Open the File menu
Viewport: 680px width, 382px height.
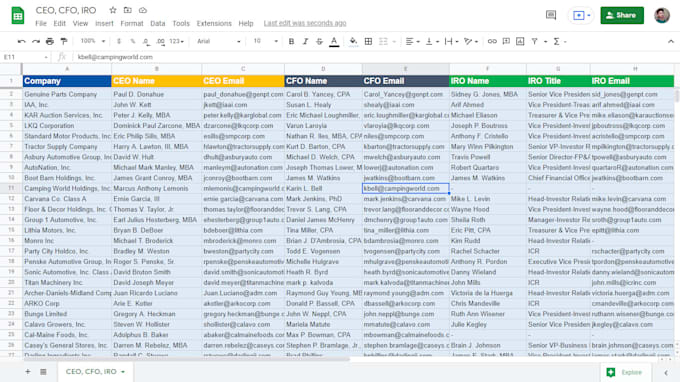pos(41,23)
